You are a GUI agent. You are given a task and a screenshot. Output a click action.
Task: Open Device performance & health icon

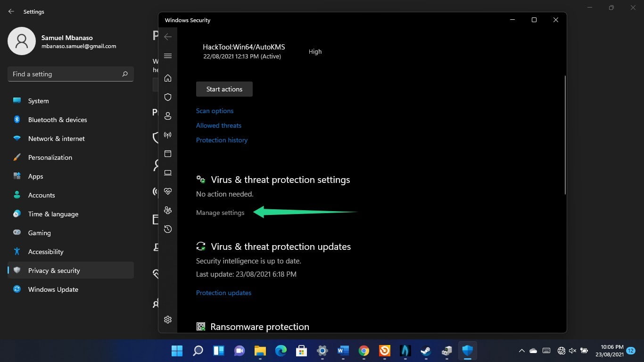168,191
